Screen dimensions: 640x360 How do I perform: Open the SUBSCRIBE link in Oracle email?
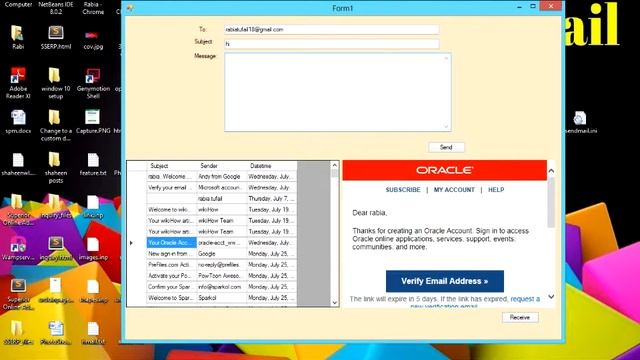click(x=403, y=190)
